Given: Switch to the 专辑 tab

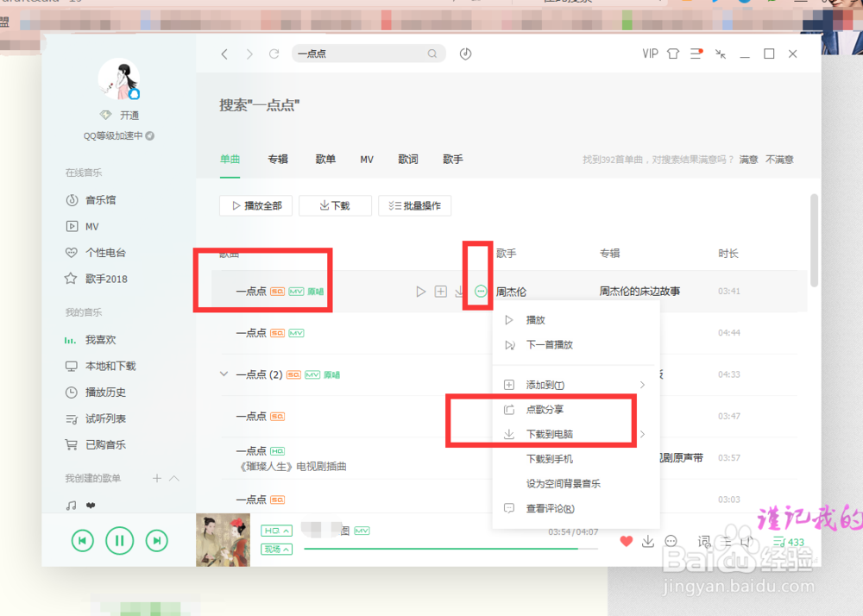Looking at the screenshot, I should point(278,159).
